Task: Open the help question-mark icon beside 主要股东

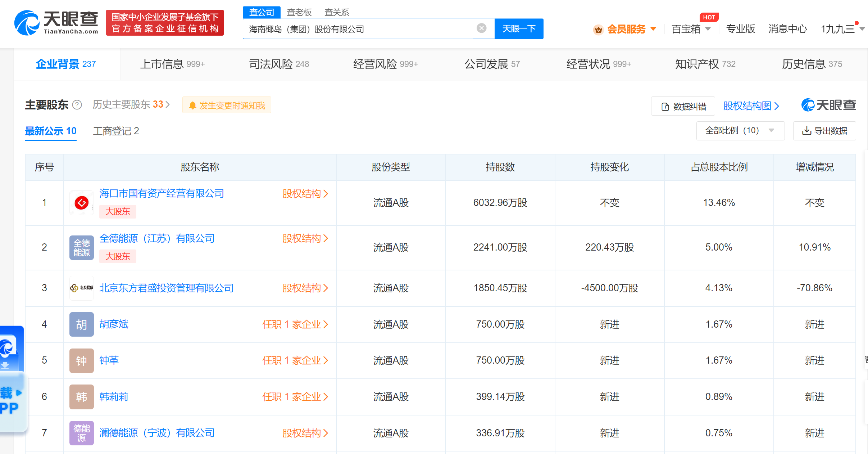Action: tap(77, 105)
